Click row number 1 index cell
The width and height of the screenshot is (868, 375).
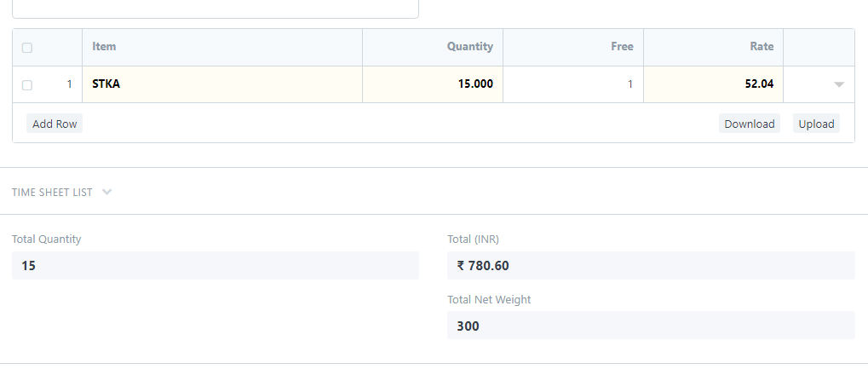coord(69,84)
